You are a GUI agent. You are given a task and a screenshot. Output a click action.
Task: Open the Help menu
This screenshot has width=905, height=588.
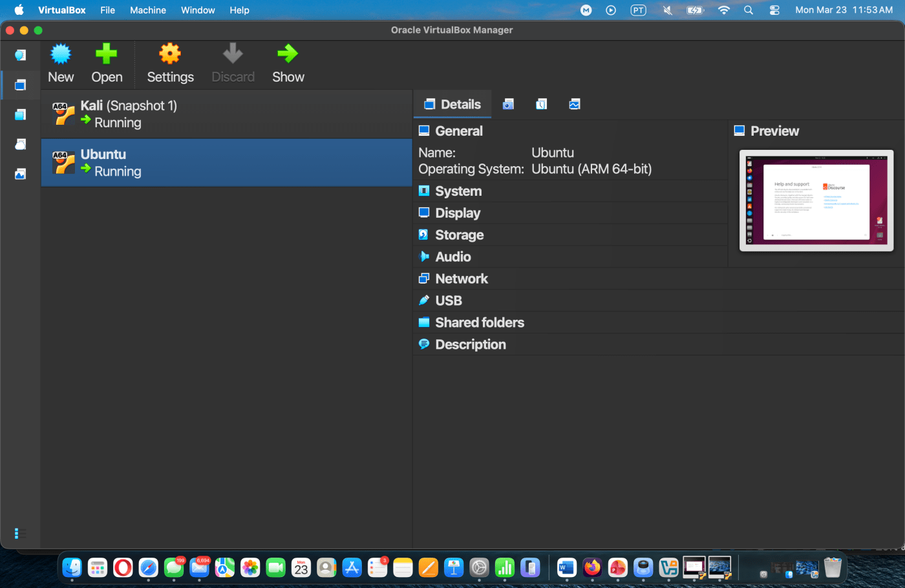239,10
